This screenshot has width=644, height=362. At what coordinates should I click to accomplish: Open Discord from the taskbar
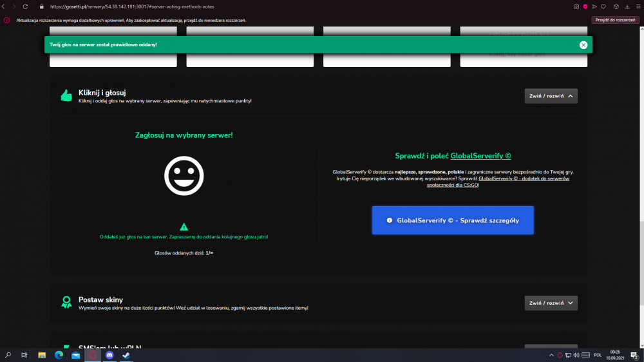click(x=109, y=355)
